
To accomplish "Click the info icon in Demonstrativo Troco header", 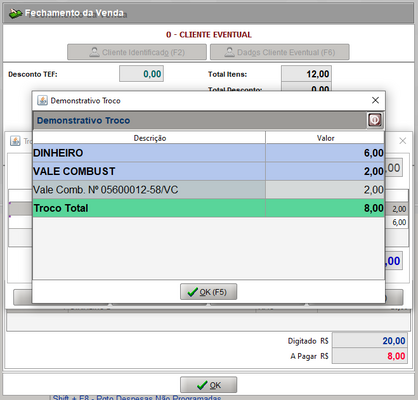I will [375, 120].
